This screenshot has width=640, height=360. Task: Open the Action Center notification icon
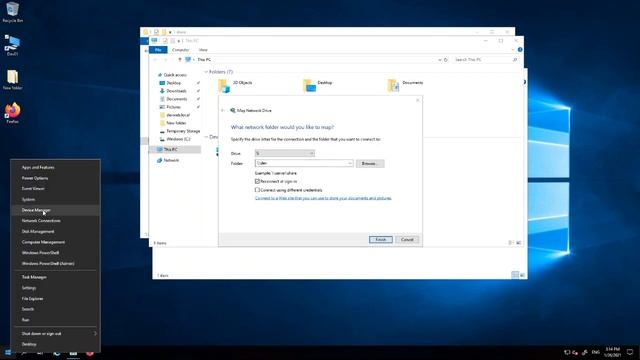(630, 352)
